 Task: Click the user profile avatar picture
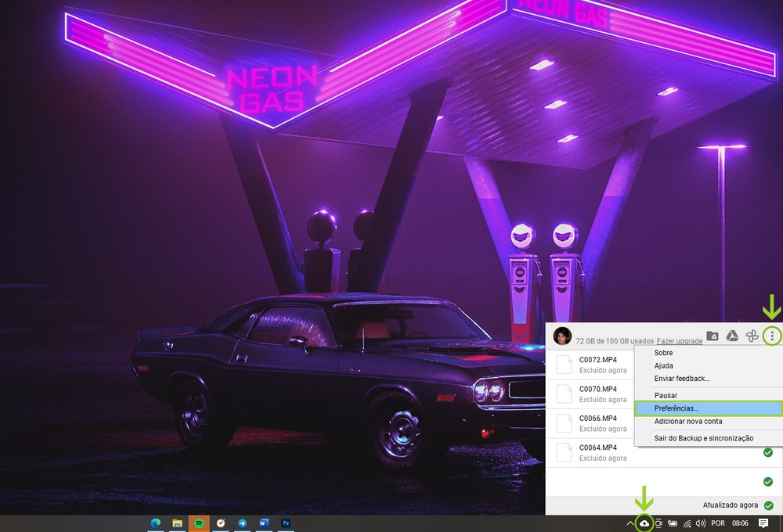[561, 336]
